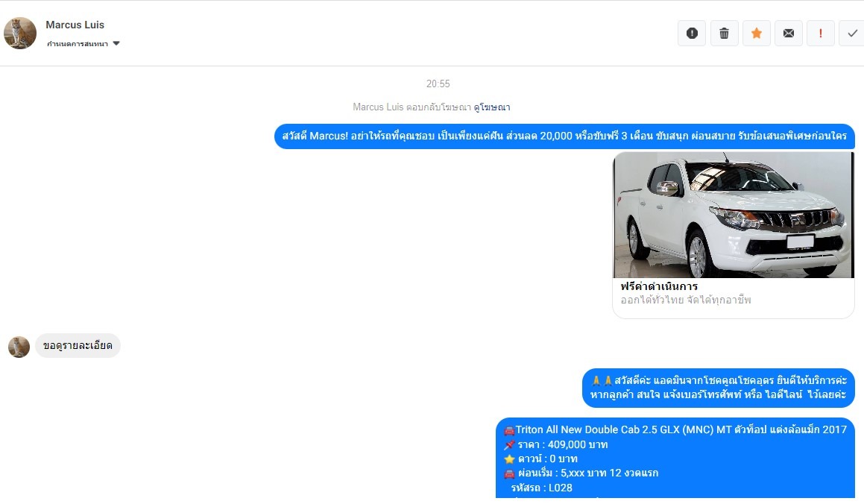Click the ผ่อนเริ่ม 5,xxx บาท line

coord(581,473)
